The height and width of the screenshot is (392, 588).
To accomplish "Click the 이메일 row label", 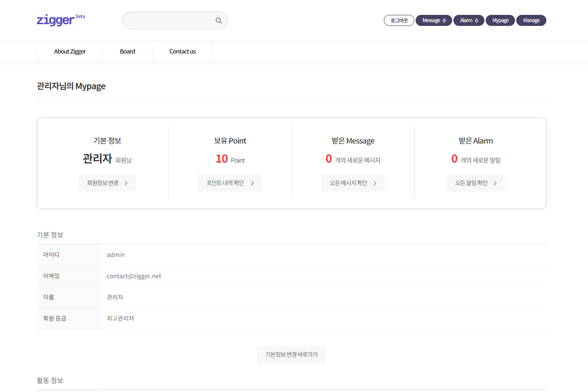I will click(51, 276).
